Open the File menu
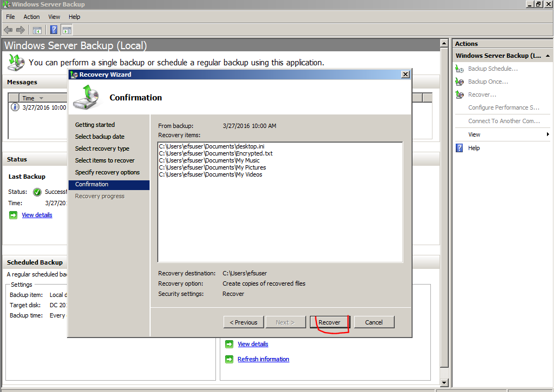This screenshot has width=554, height=392. coord(10,17)
